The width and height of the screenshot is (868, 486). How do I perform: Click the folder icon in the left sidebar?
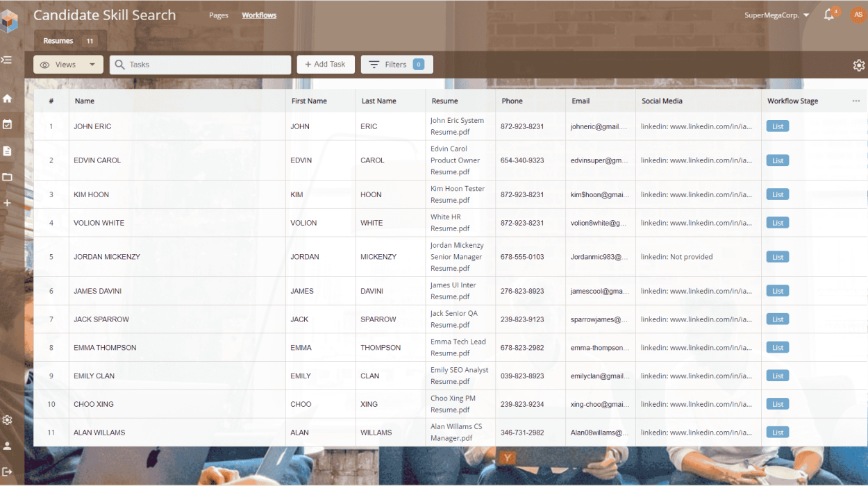[7, 176]
